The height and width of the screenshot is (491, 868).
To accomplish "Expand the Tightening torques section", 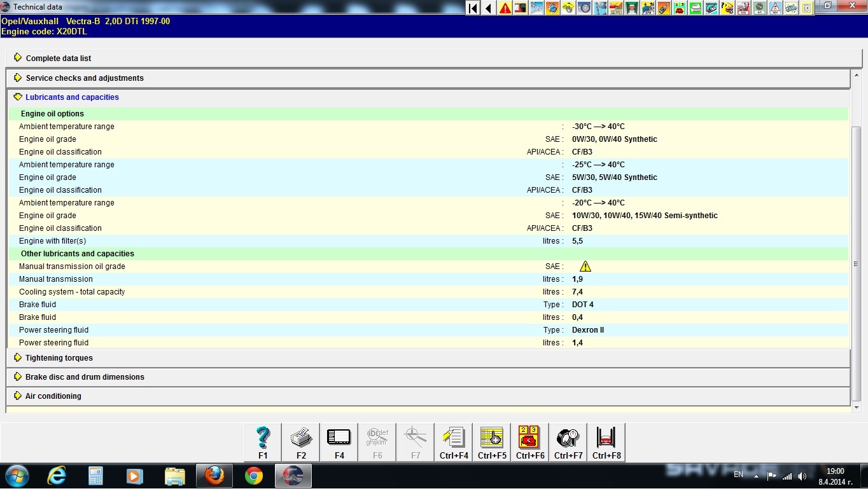I will click(428, 357).
